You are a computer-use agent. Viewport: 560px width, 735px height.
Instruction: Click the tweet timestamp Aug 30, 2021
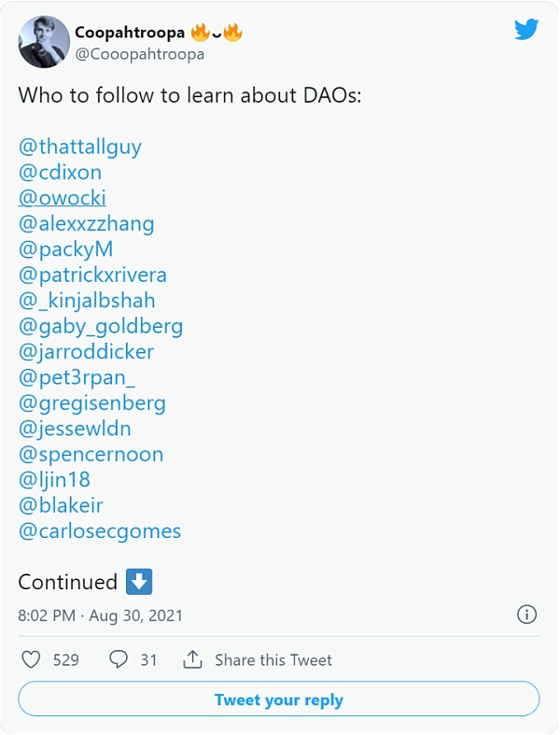click(101, 615)
